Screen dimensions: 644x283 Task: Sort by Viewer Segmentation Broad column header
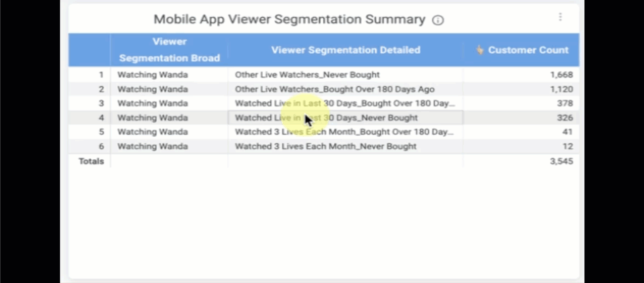tap(169, 50)
